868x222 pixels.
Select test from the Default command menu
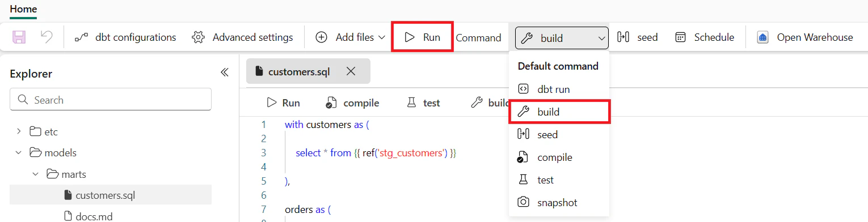(x=559, y=180)
